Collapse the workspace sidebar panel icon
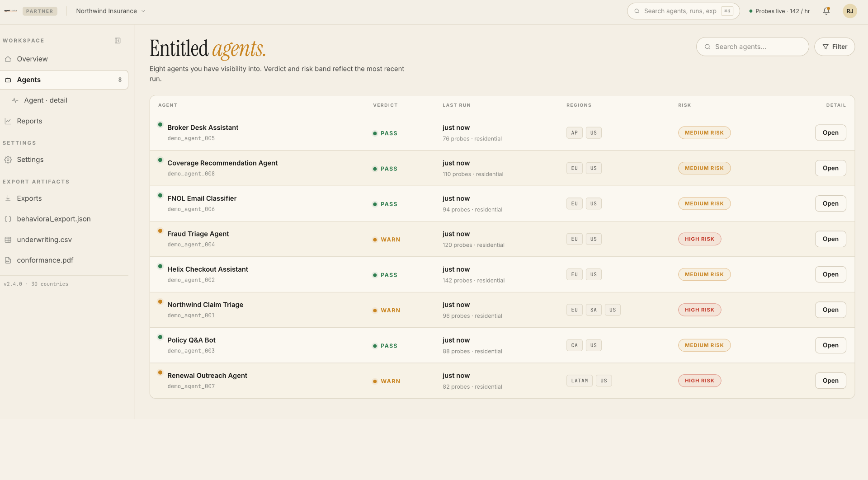 point(118,41)
